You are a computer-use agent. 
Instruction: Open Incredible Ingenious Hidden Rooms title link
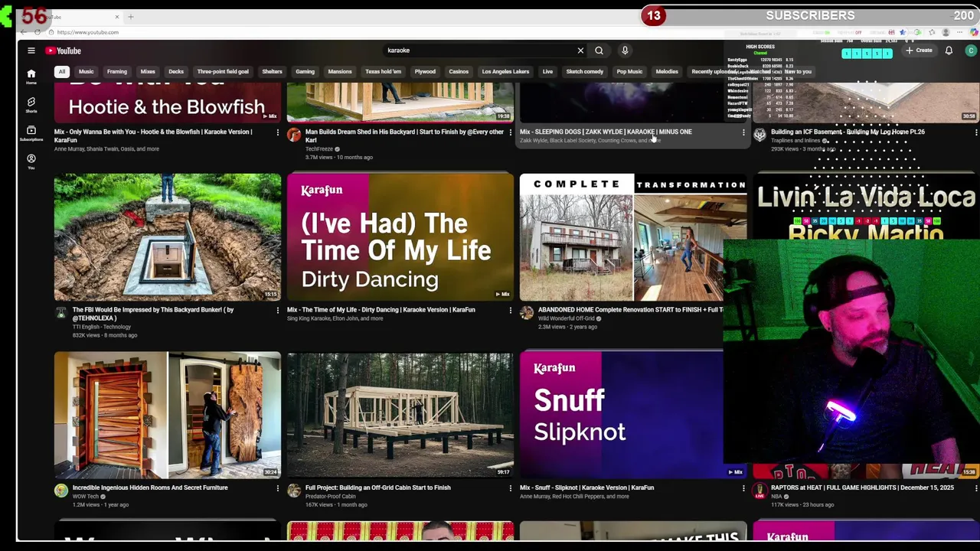(x=150, y=487)
